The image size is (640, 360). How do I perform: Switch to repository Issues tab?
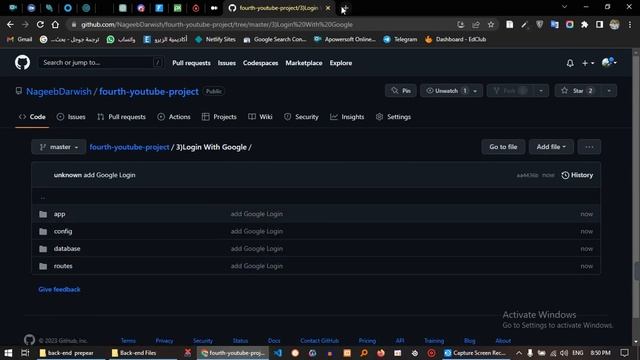[71, 117]
